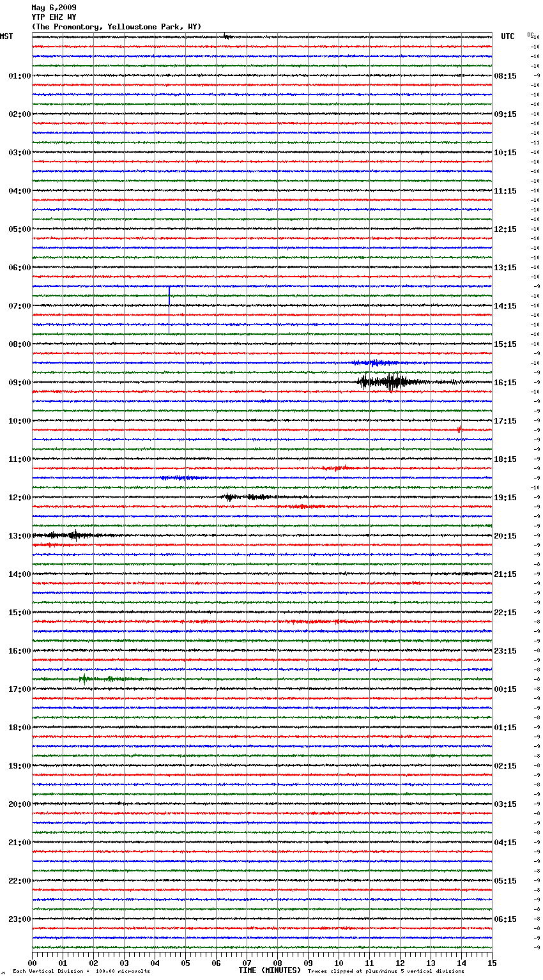The height and width of the screenshot is (980, 543).
Task: Click the "23:15" UTC time label
Action: click(x=505, y=651)
